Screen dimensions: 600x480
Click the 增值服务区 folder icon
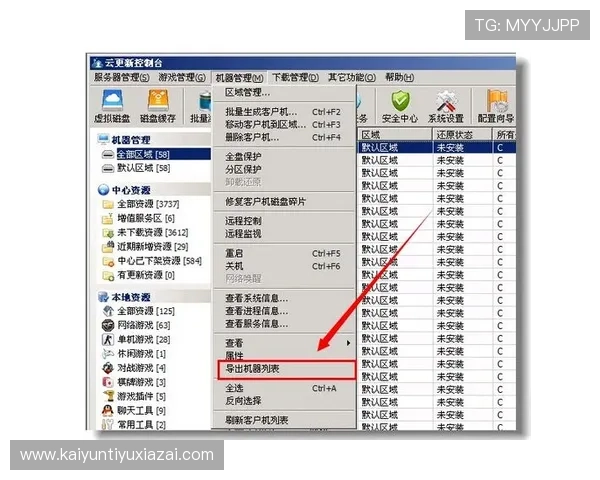pos(108,219)
